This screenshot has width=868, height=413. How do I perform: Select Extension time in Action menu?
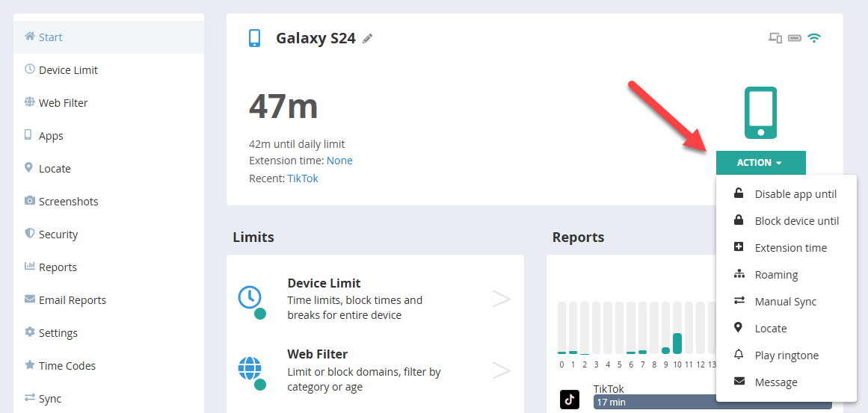click(x=786, y=248)
